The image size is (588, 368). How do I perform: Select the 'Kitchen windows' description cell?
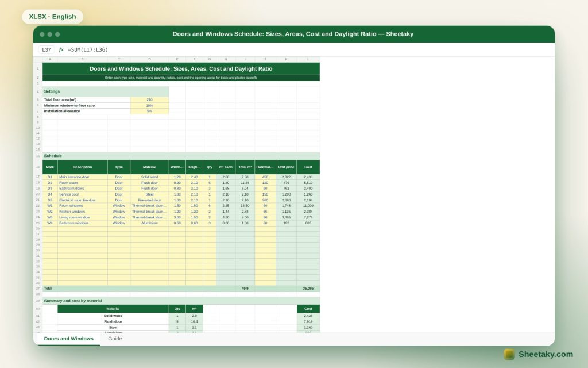pyautogui.click(x=83, y=212)
